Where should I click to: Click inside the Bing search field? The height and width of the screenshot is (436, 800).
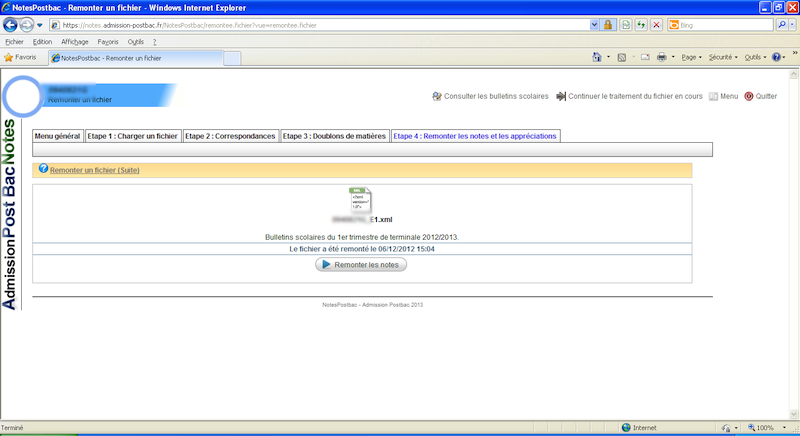[x=720, y=24]
